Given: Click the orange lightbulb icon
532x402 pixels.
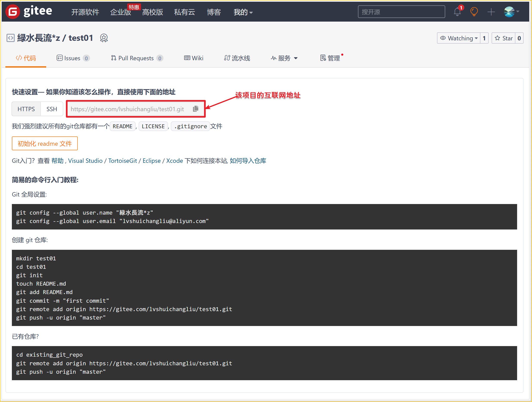Looking at the screenshot, I should coord(474,12).
